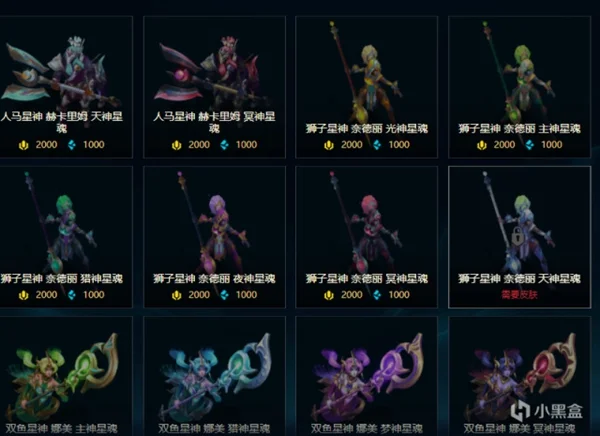Click 2000 price on 赫卡里姆 冥神星魂
This screenshot has width=600, height=436.
(199, 145)
